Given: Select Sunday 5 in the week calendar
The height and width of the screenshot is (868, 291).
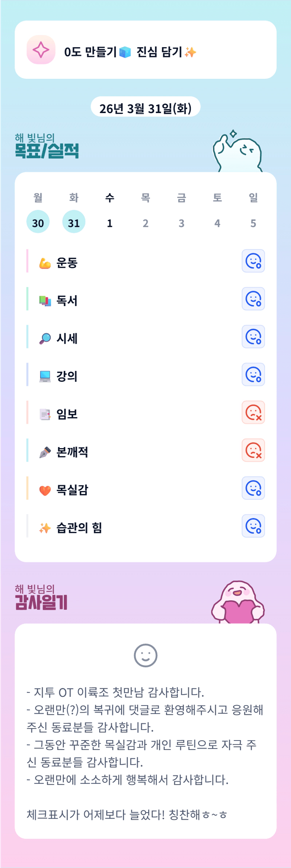Looking at the screenshot, I should pyautogui.click(x=253, y=223).
